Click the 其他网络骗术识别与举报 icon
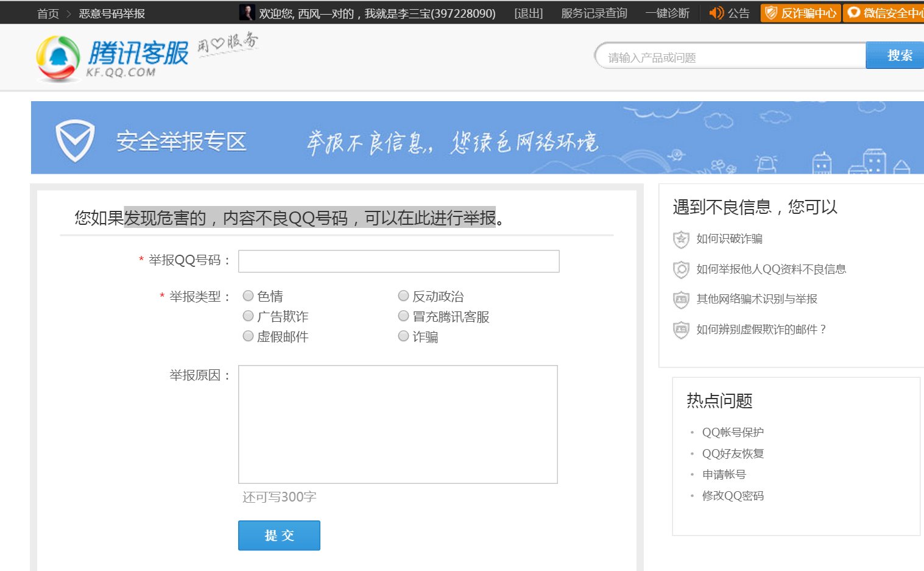The image size is (924, 571). pyautogui.click(x=680, y=300)
